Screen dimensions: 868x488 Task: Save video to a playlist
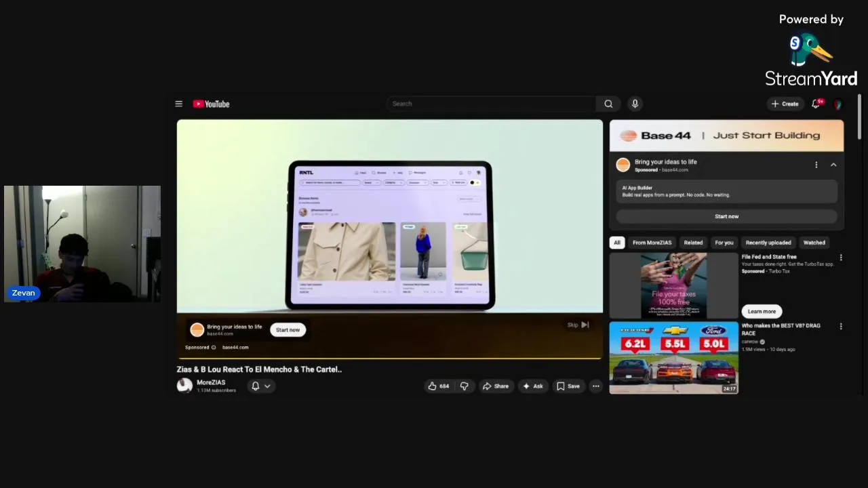(x=568, y=386)
